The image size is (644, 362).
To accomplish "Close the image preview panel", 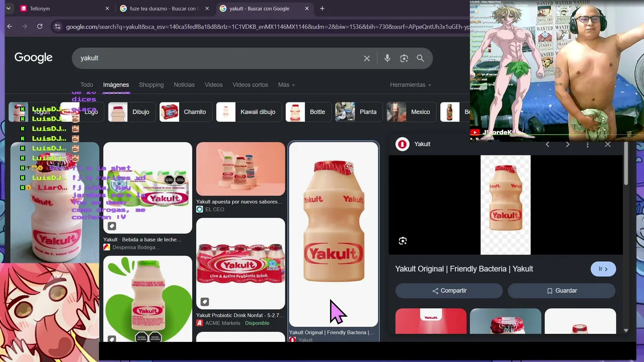I will (607, 144).
